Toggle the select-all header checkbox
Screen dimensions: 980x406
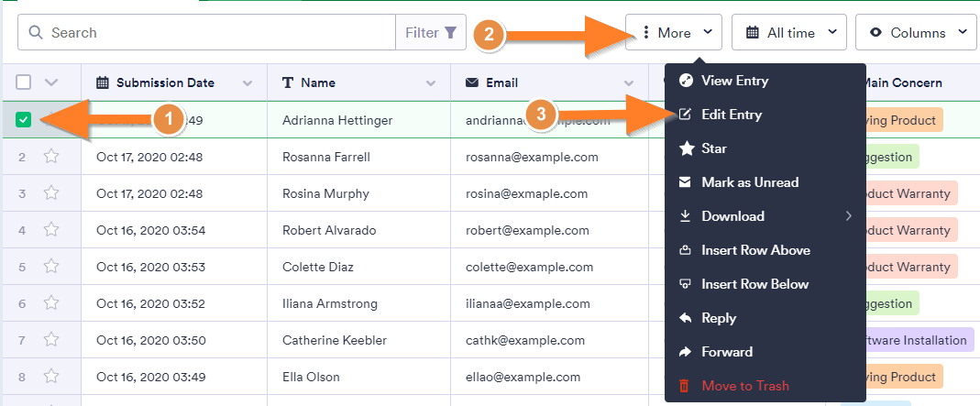click(24, 82)
